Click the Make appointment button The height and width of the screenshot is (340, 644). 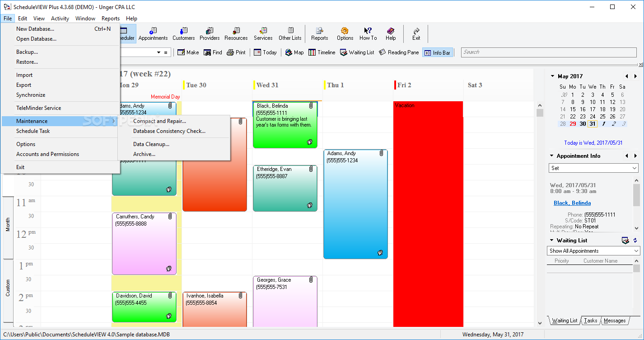(188, 52)
